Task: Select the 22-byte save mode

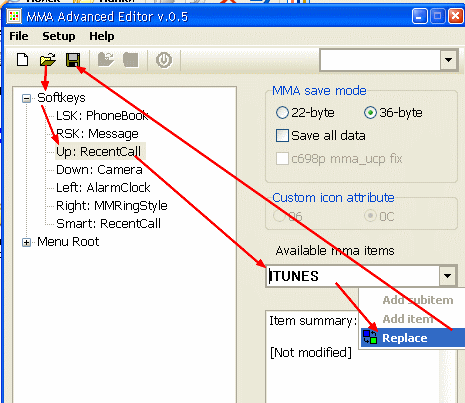Action: (282, 113)
